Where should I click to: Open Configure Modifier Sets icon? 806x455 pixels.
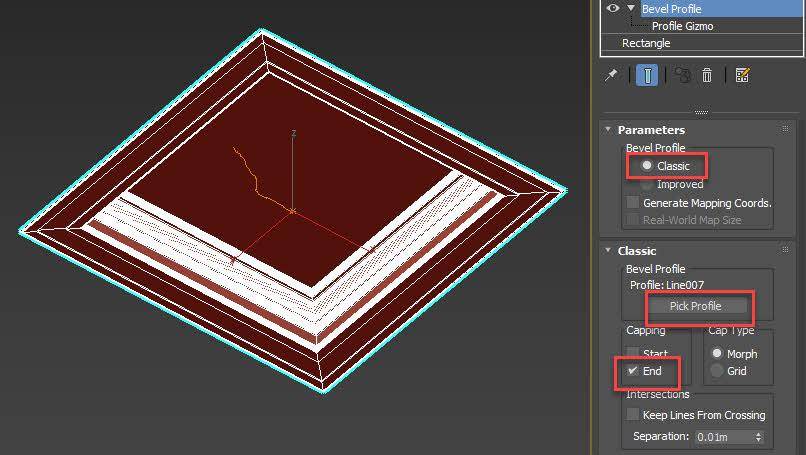tap(742, 76)
